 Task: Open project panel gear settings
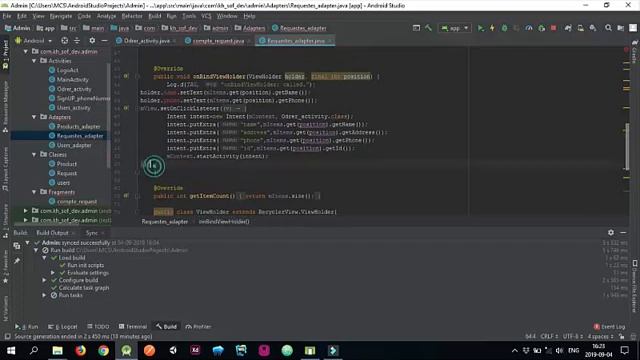point(92,40)
